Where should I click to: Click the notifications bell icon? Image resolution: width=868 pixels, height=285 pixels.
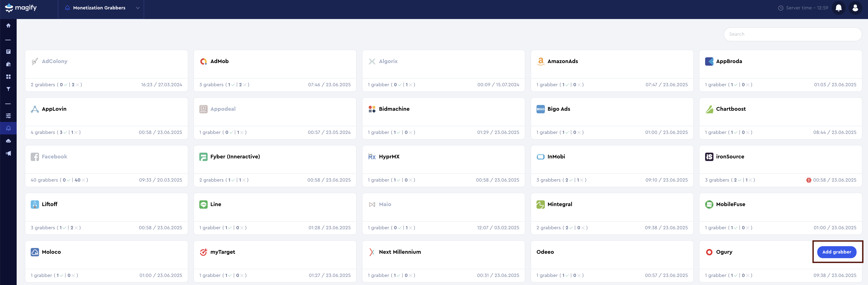[838, 8]
